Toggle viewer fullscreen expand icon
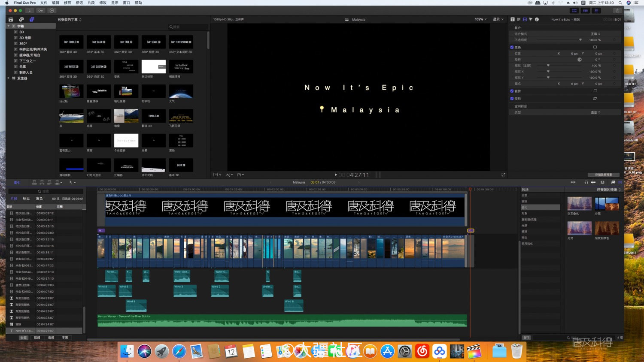 [x=503, y=175]
